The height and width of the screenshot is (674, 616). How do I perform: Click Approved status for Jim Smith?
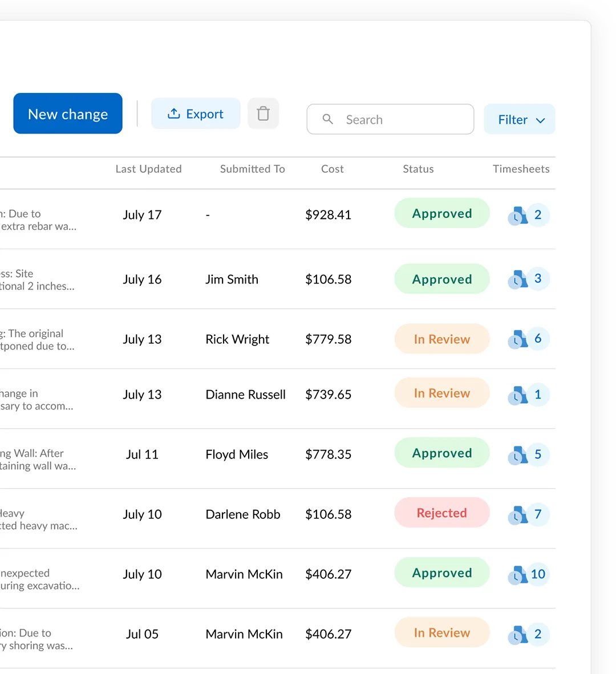[442, 279]
